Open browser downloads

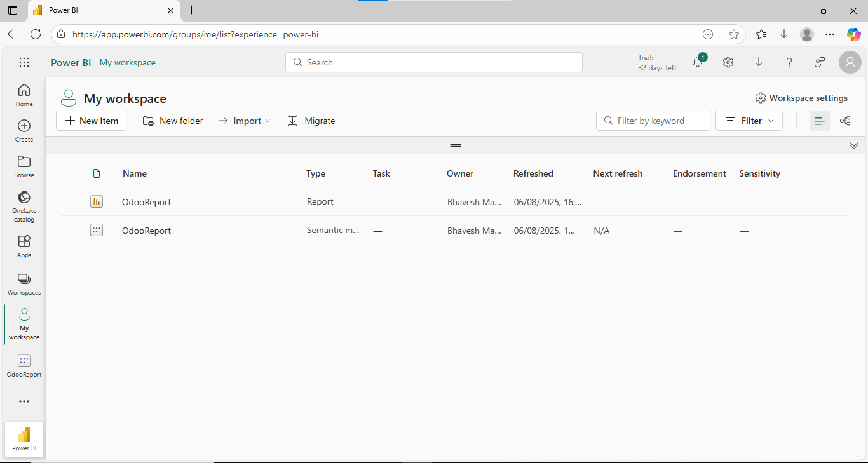click(784, 34)
